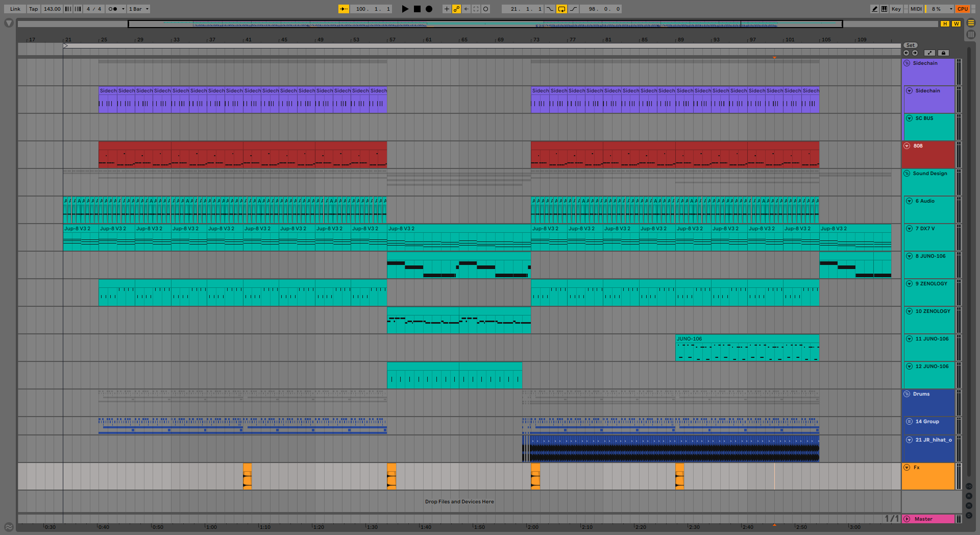Collapse the 808 track
The width and height of the screenshot is (980, 535).
907,146
